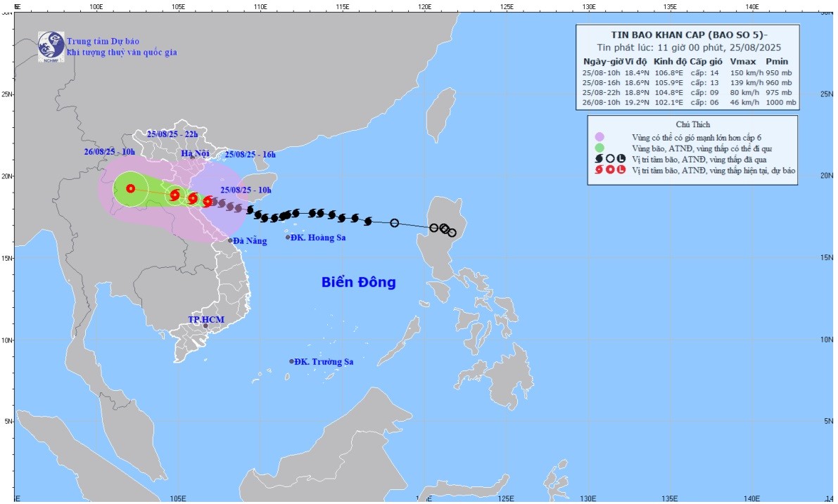Click the ĐK. Hoàng Sa station marker
This screenshot has height=504, width=838.
point(289,236)
